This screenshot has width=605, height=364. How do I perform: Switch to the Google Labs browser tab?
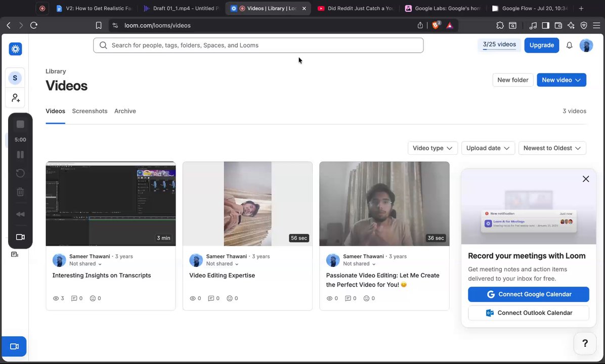443,8
